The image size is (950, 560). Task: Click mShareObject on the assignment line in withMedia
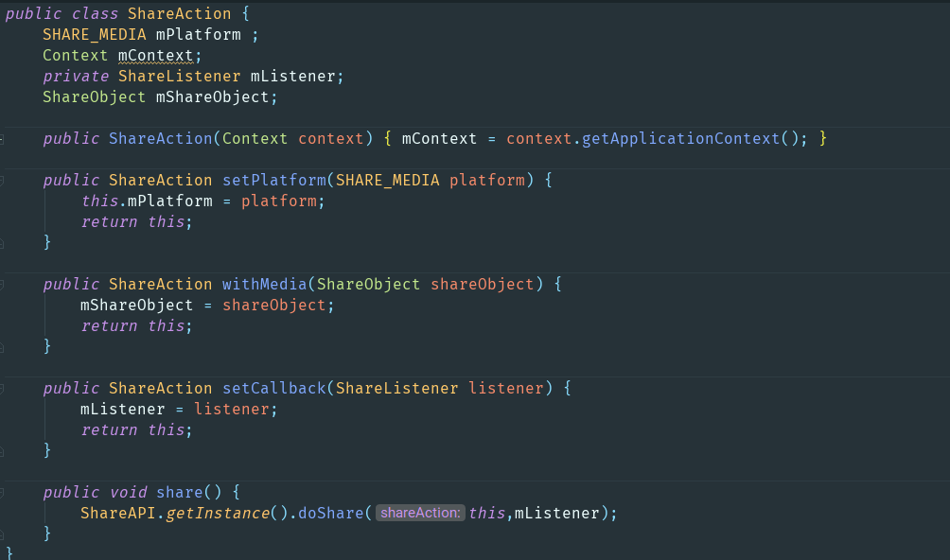137,306
